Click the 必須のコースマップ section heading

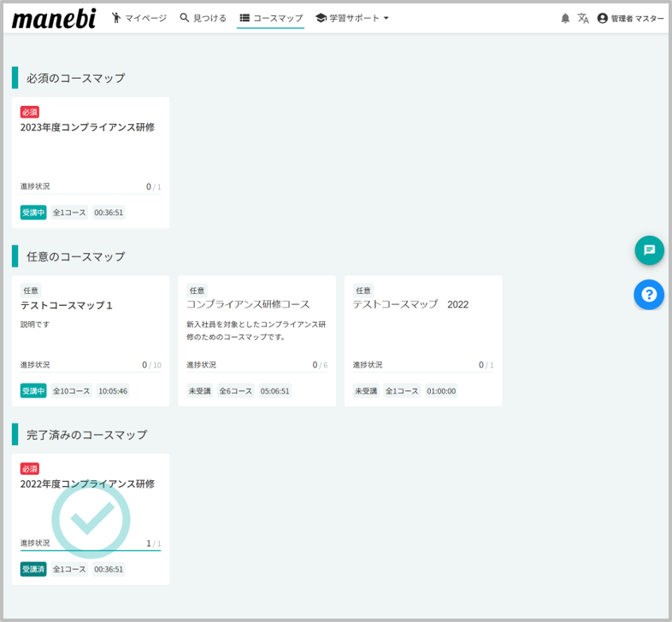point(75,78)
